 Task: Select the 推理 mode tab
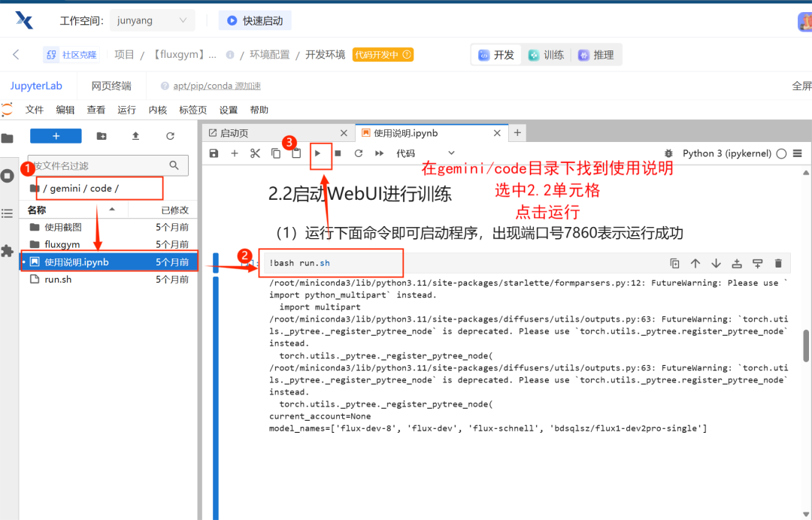596,55
